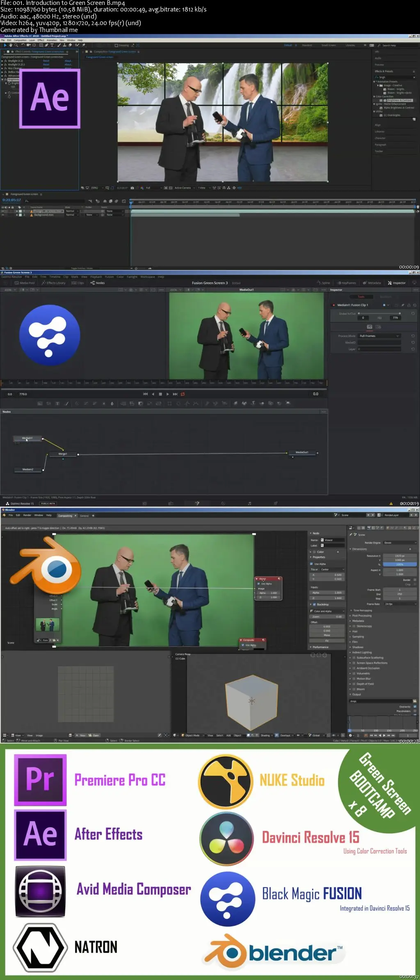Toggle the Nodes panel button in Fusion
420x980 pixels.
(x=98, y=283)
